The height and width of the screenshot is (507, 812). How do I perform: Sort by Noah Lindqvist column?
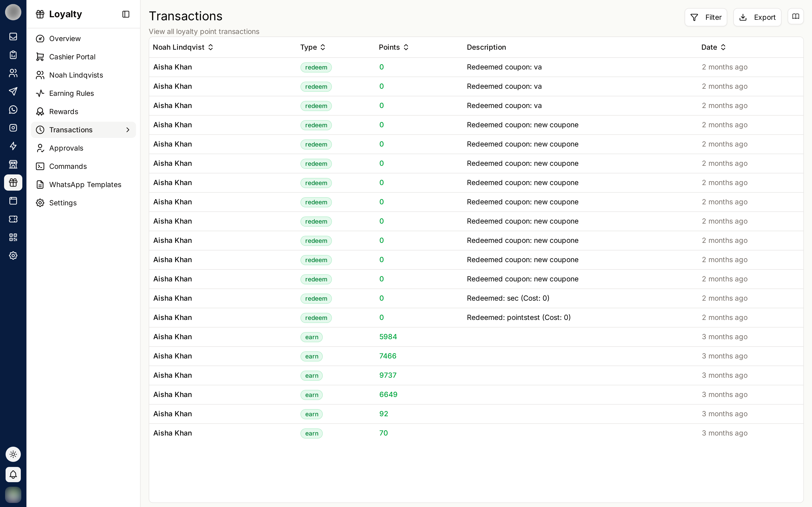183,47
